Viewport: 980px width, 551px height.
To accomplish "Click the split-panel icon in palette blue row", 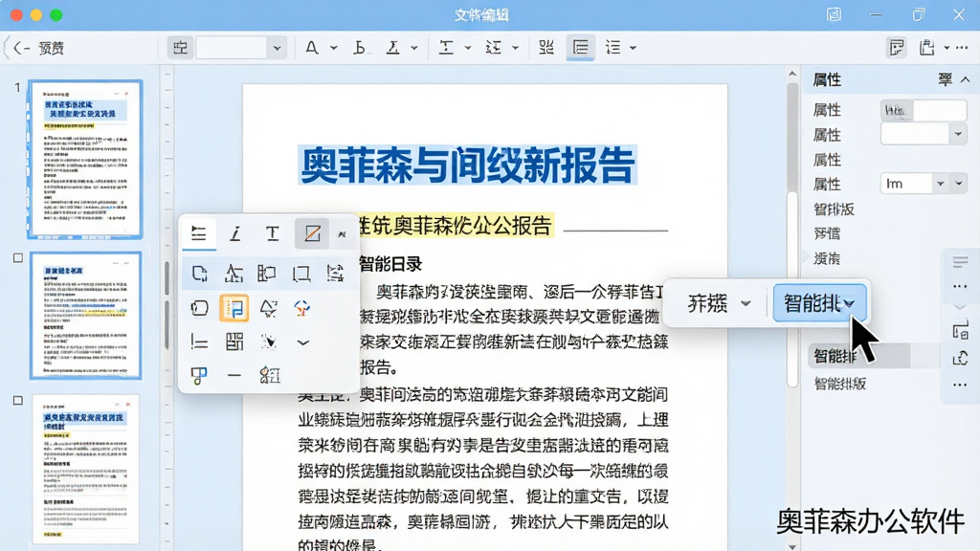I will [x=267, y=274].
